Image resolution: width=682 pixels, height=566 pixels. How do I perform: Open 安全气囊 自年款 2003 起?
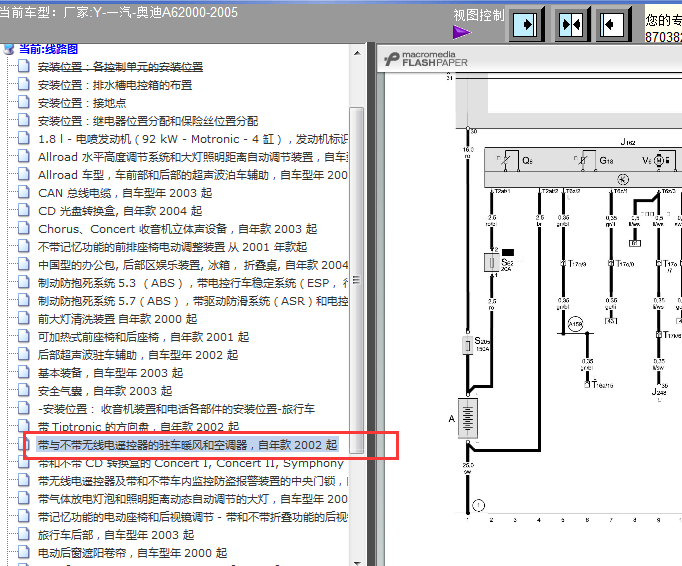tap(105, 391)
